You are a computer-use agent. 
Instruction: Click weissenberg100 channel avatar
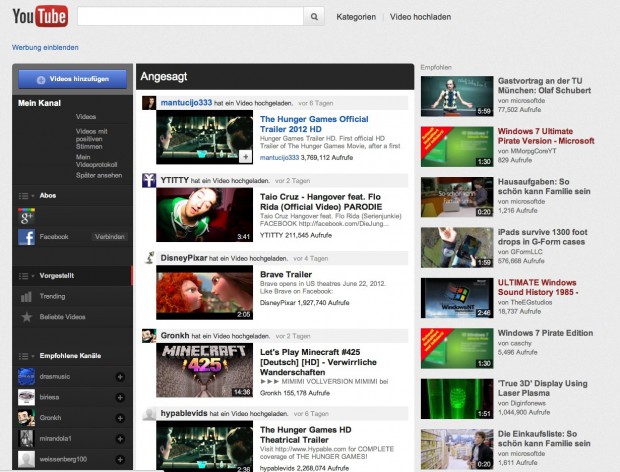[x=26, y=459]
